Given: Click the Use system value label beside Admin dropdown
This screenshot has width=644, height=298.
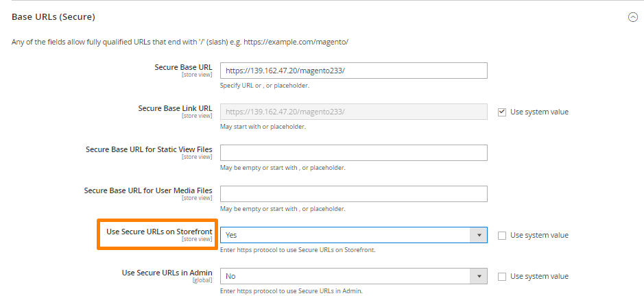Looking at the screenshot, I should pos(539,276).
